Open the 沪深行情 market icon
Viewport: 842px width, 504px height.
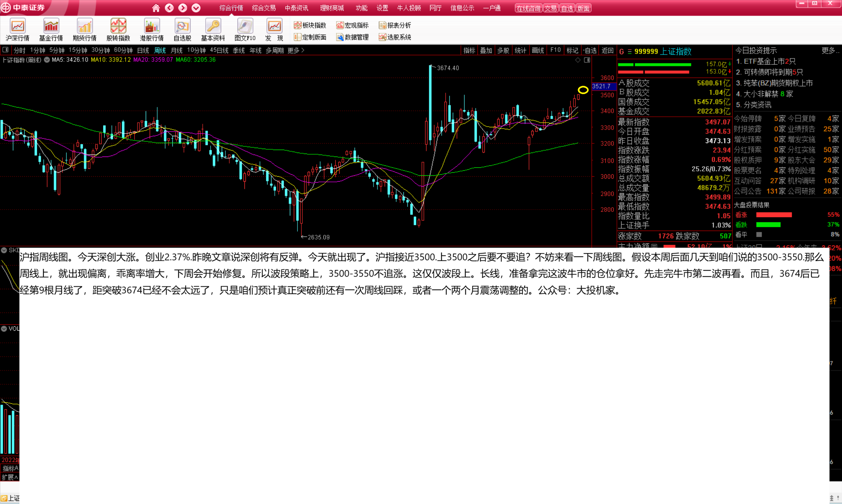click(17, 30)
